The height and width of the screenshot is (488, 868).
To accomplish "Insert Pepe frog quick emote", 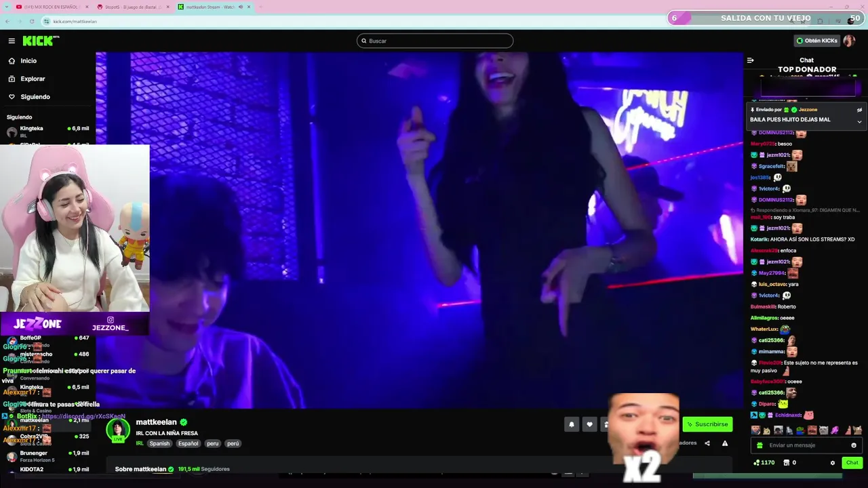I will (x=800, y=430).
